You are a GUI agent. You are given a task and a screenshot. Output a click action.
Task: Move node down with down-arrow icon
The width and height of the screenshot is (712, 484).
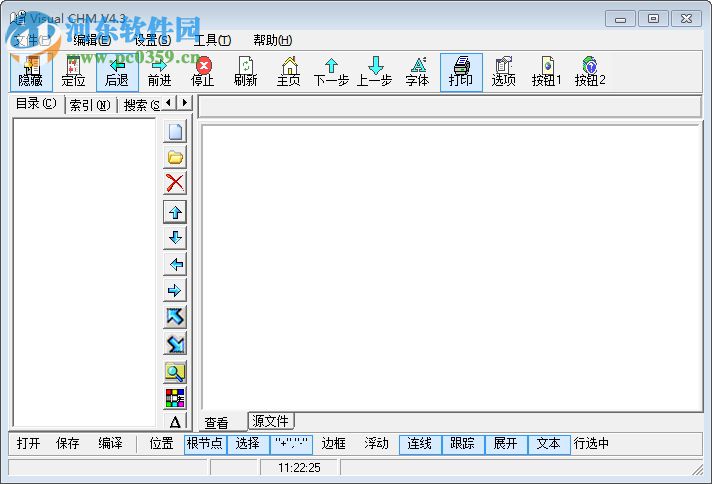point(175,238)
